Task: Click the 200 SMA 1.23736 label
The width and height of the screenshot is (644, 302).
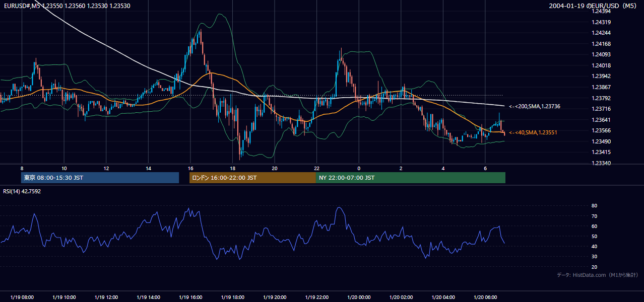Action: (x=535, y=107)
